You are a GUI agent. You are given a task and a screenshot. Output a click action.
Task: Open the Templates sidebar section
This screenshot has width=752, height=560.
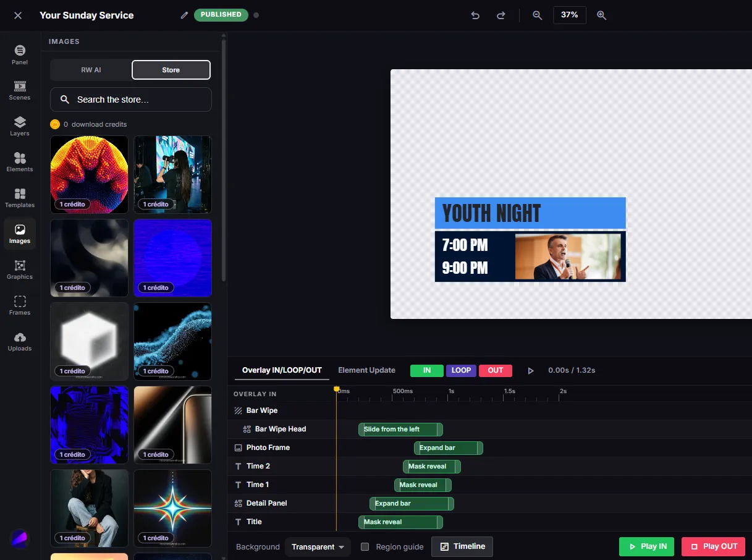tap(20, 198)
